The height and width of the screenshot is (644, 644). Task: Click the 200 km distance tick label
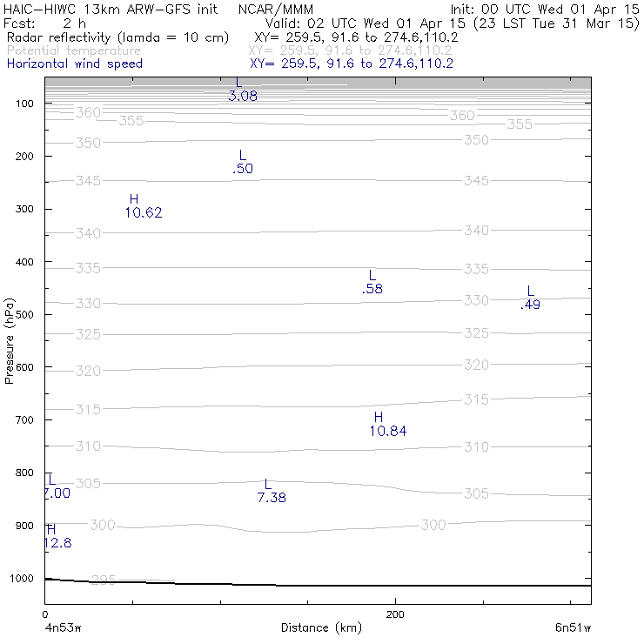395,614
